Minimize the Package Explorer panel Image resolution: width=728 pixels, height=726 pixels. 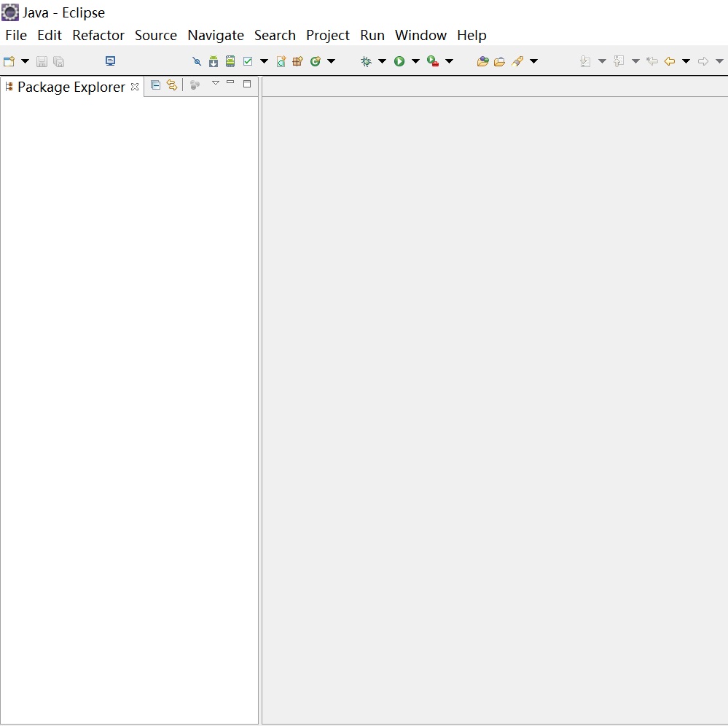pyautogui.click(x=230, y=85)
